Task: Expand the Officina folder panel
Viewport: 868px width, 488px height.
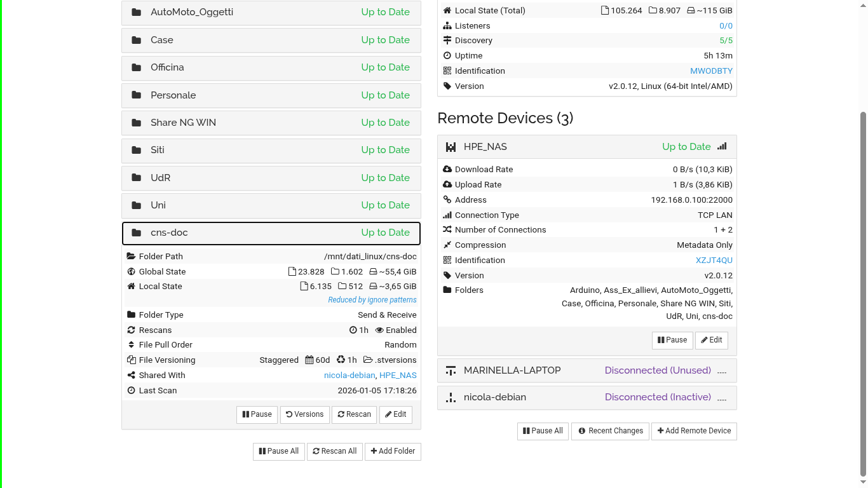Action: click(271, 68)
